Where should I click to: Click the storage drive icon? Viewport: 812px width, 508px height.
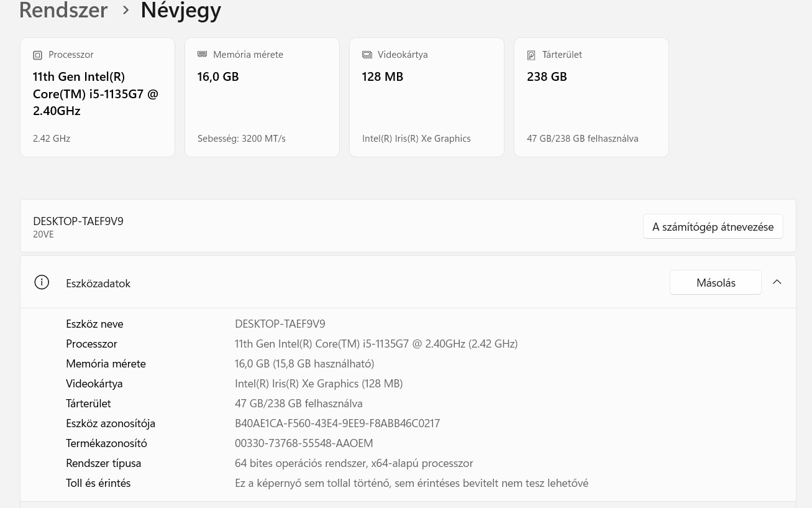tap(531, 55)
